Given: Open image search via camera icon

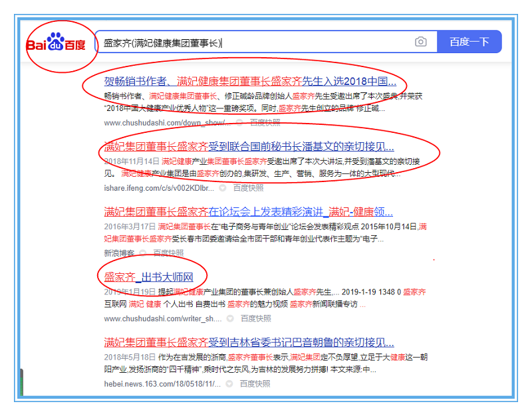Looking at the screenshot, I should point(420,42).
